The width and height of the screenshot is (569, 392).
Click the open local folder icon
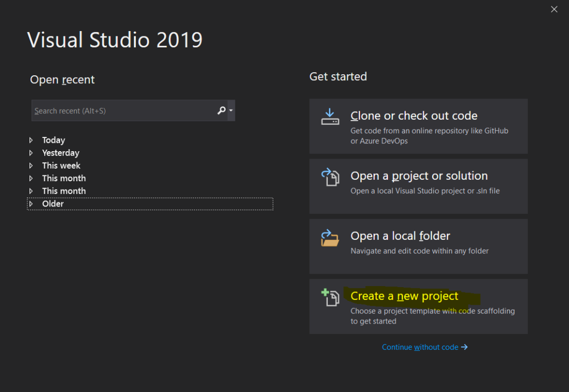point(330,238)
